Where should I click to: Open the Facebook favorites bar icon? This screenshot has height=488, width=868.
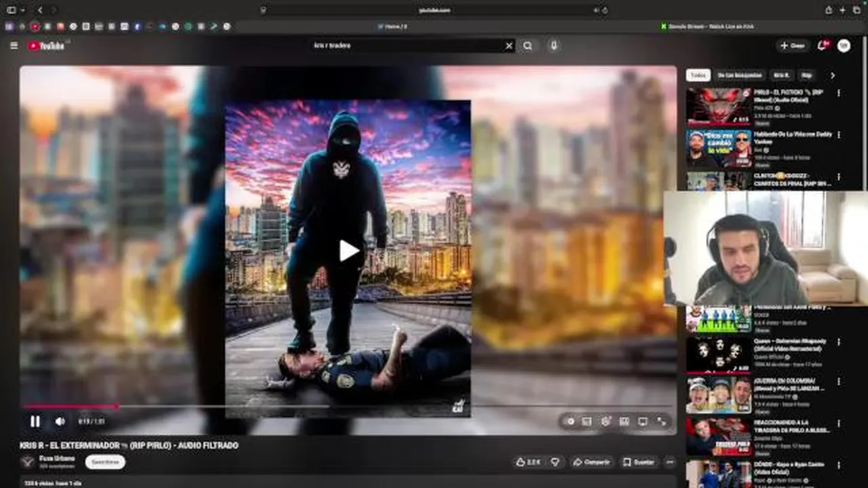point(137,26)
